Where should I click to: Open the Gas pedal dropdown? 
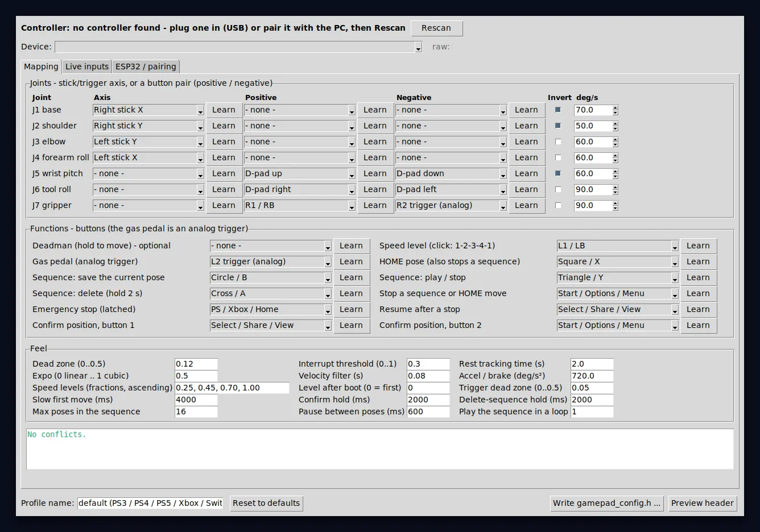[x=271, y=261]
